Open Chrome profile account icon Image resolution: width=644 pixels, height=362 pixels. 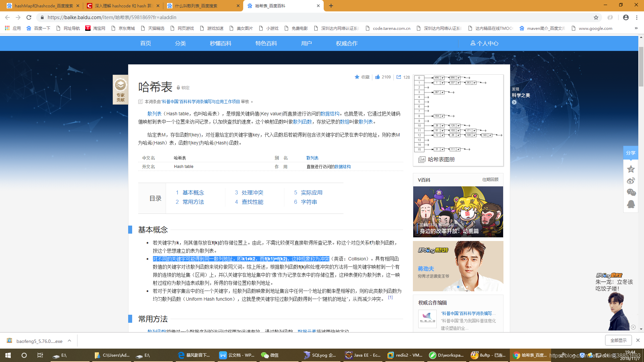[626, 17]
